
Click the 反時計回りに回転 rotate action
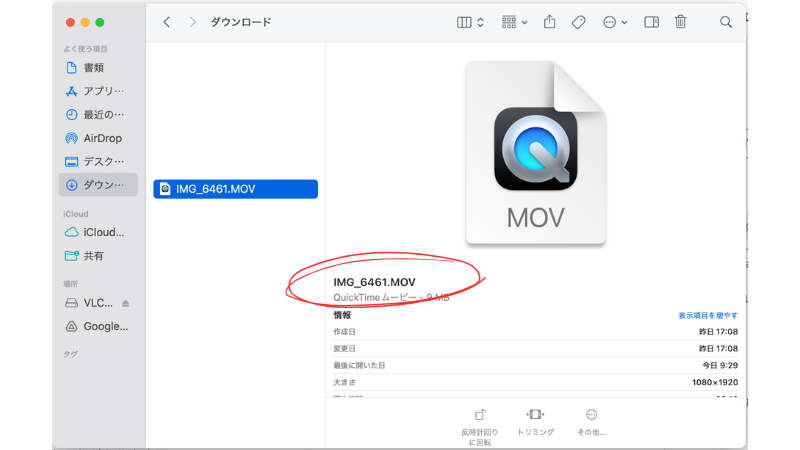click(480, 427)
